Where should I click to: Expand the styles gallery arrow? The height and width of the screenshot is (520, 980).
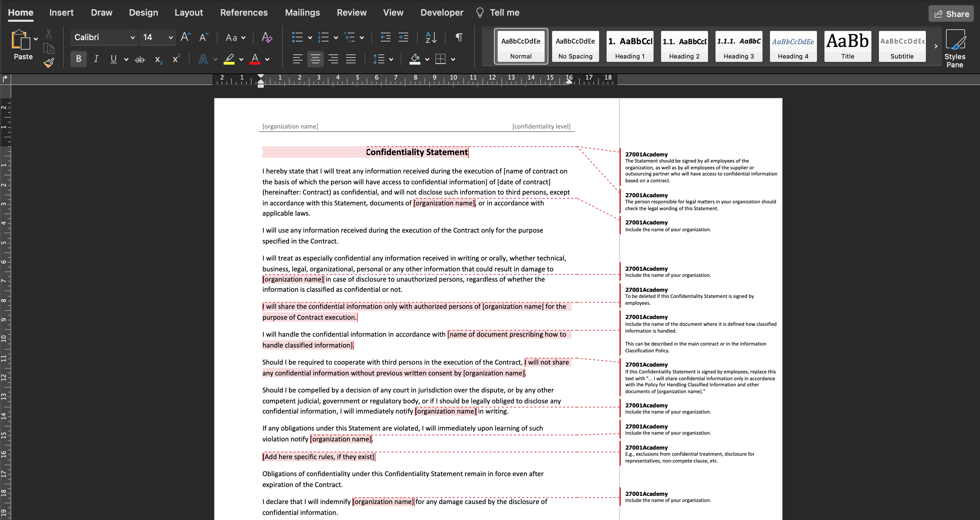tap(936, 46)
